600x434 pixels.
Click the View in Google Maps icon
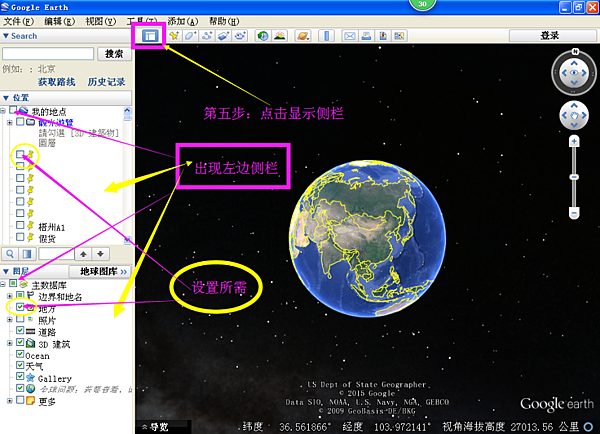coord(399,36)
